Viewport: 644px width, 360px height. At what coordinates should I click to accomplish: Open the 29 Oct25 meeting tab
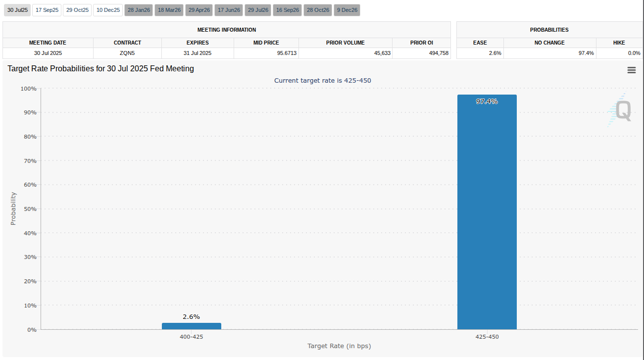click(77, 10)
